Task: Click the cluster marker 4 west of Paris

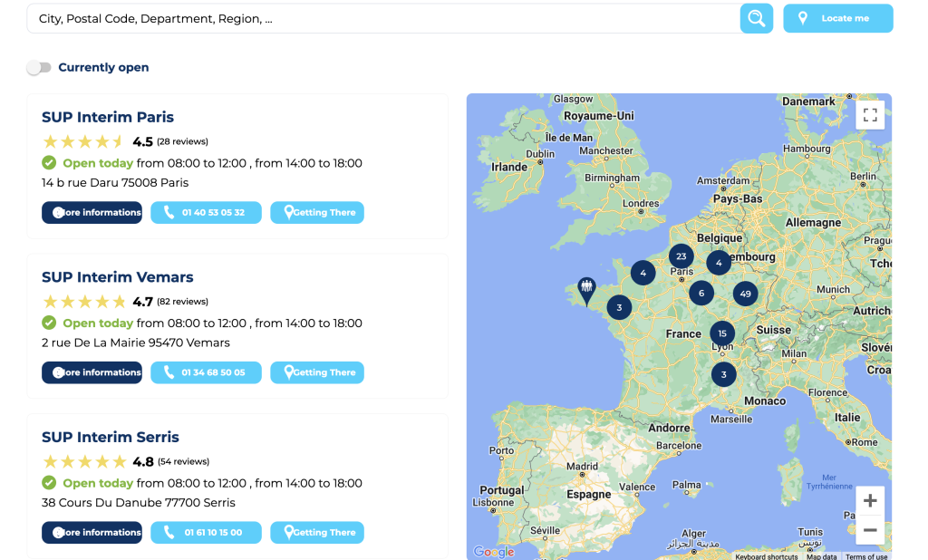Action: (x=643, y=273)
